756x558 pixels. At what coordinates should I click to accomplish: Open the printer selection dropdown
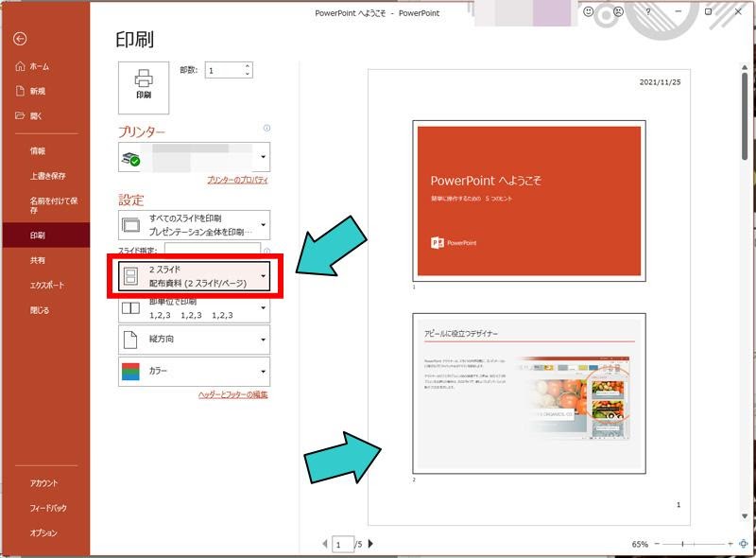tap(194, 157)
